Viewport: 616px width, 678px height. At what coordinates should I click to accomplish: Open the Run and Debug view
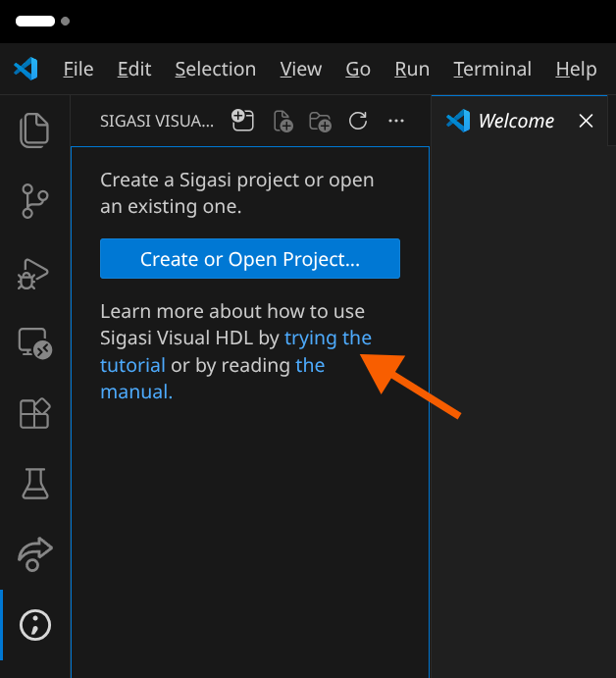[x=34, y=273]
